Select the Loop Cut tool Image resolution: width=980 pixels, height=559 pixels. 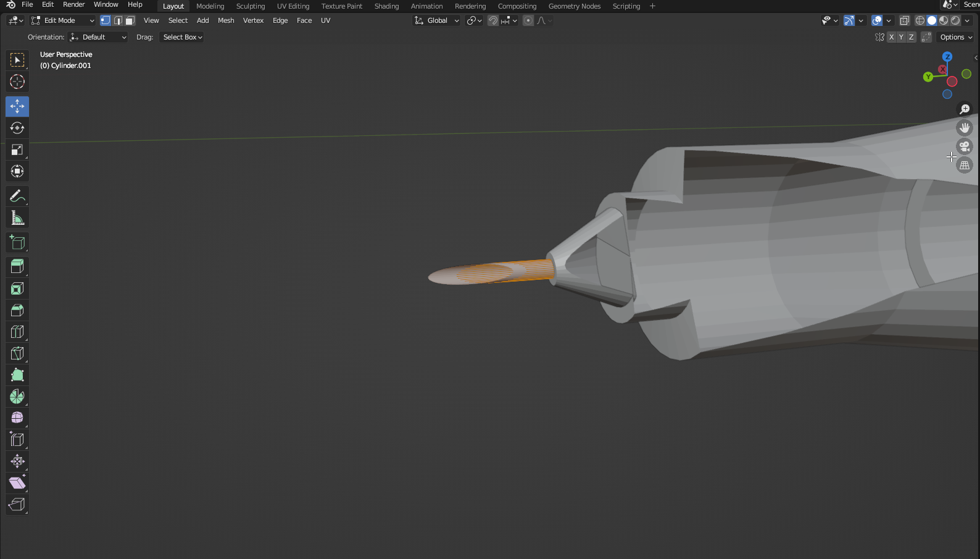pos(17,332)
